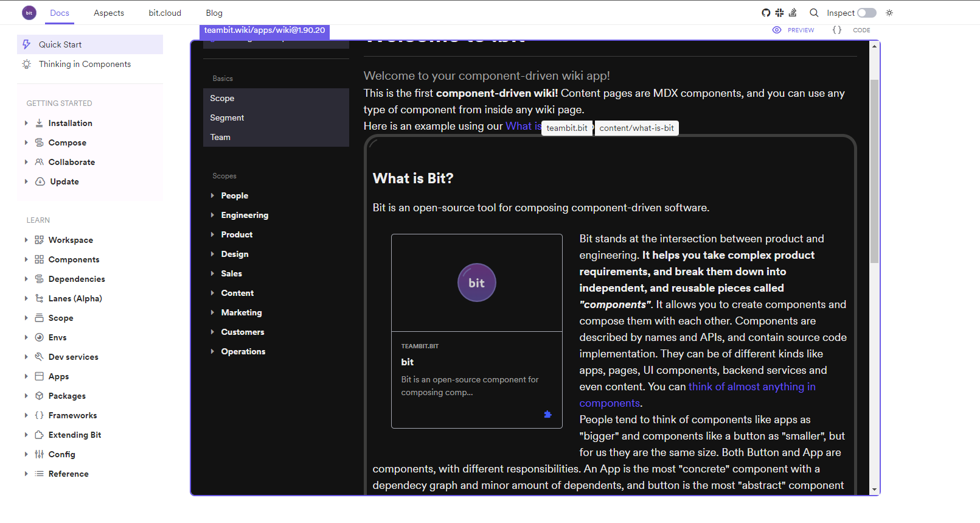The image size is (980, 523).
Task: Click the Envs icon in sidebar
Action: [x=39, y=337]
